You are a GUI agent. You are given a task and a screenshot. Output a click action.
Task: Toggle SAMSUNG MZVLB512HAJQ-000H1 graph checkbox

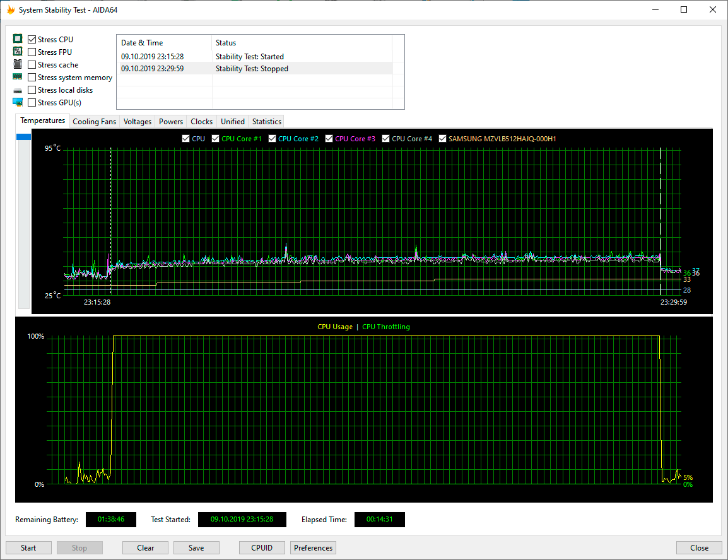442,138
